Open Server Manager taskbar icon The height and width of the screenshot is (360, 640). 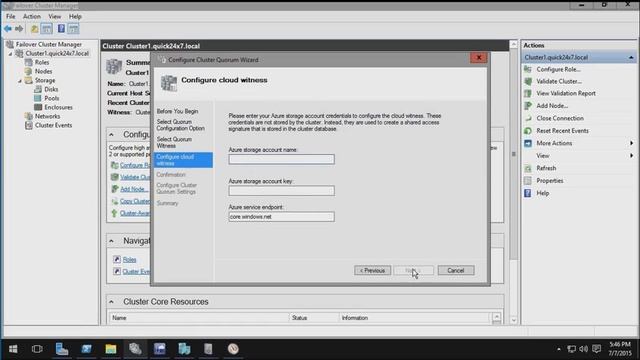click(62, 349)
